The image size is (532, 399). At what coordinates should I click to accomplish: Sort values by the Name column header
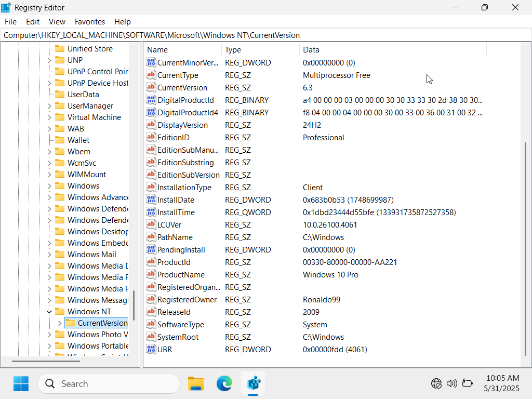(182, 49)
